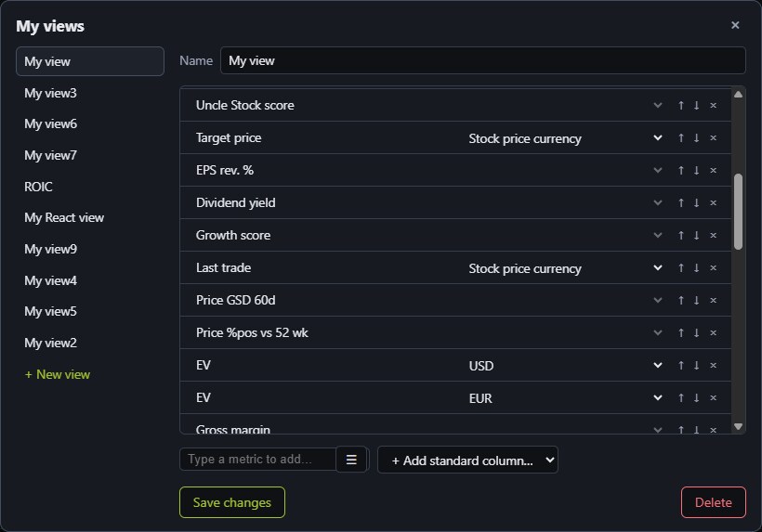Select My view5 in the sidebar
This screenshot has height=532, width=762.
(x=90, y=311)
